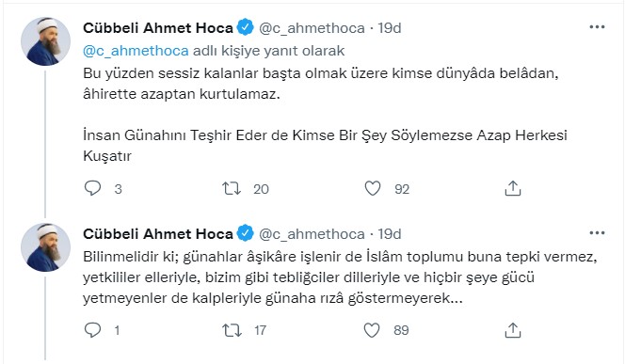The width and height of the screenshot is (625, 364).
Task: Click the gray @c_ahmethoca handle on second tweet
Action: pos(312,234)
